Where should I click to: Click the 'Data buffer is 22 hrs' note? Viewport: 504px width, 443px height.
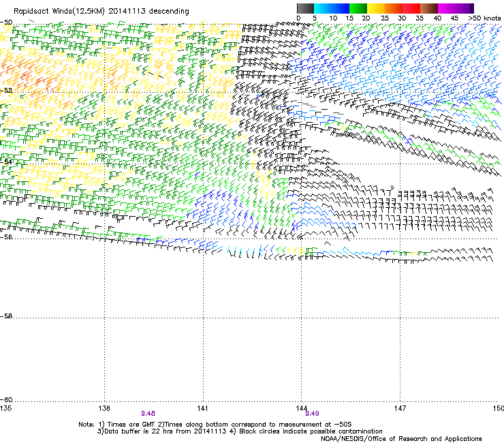(240, 431)
